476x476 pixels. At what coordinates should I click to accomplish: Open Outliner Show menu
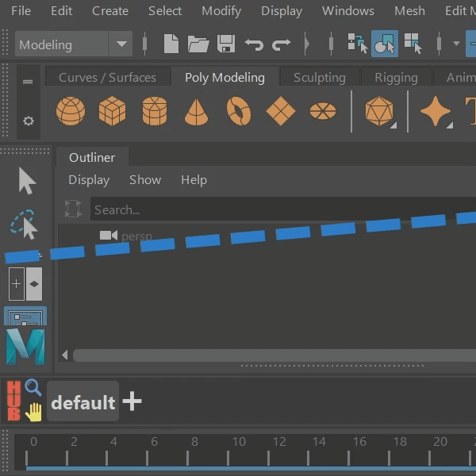click(x=145, y=180)
